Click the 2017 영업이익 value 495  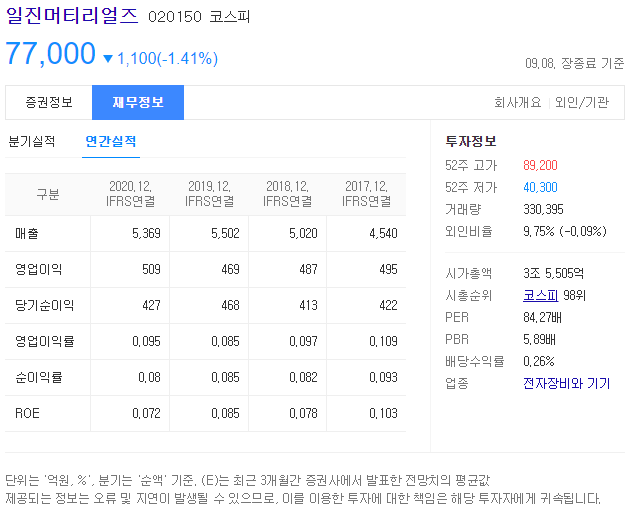click(388, 269)
